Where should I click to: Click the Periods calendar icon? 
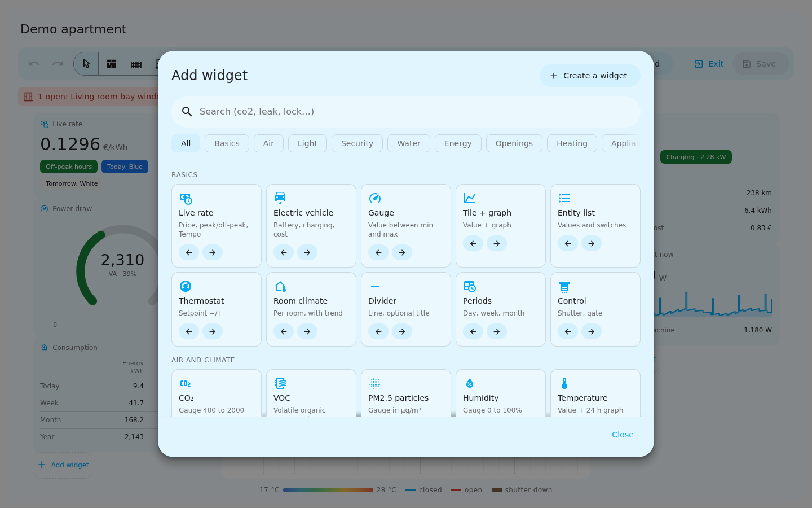(470, 286)
